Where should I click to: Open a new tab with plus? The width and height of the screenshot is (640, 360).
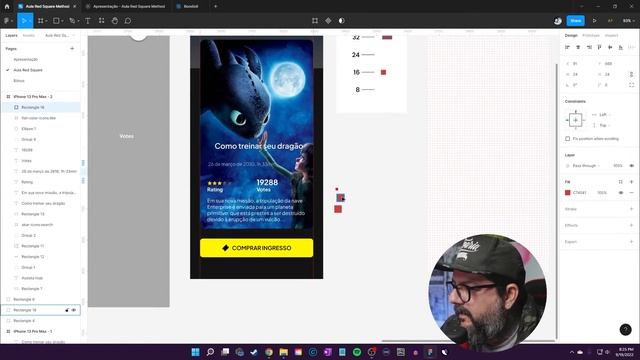tap(216, 6)
